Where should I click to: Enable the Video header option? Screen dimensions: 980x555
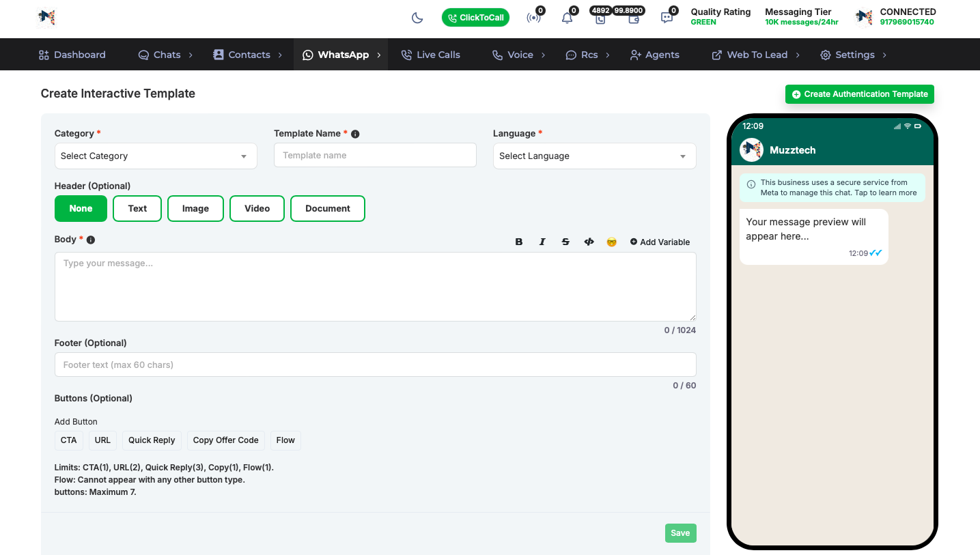[257, 208]
